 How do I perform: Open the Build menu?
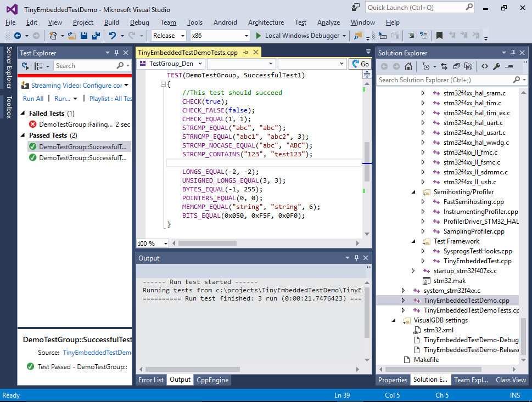pos(111,22)
